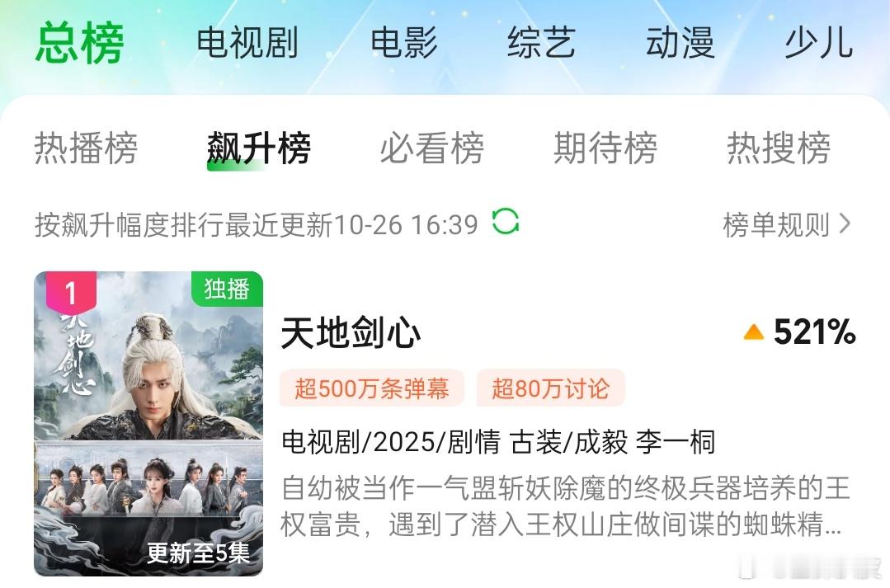Show the 热播榜 ranking list
The width and height of the screenshot is (890, 588).
coord(87,148)
